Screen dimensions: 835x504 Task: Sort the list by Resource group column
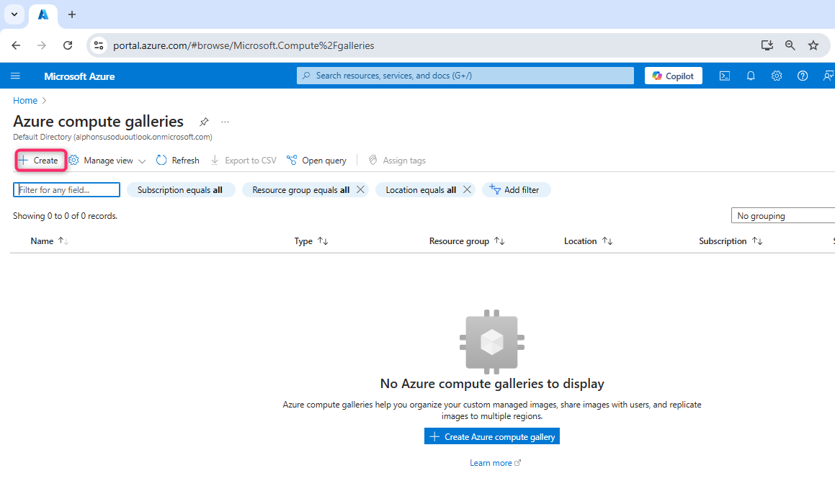[x=467, y=241]
